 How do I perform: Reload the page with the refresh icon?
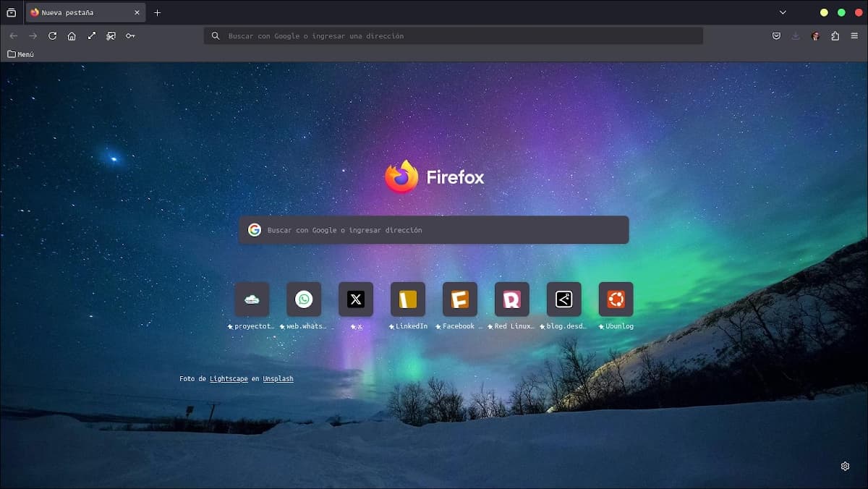pyautogui.click(x=52, y=36)
